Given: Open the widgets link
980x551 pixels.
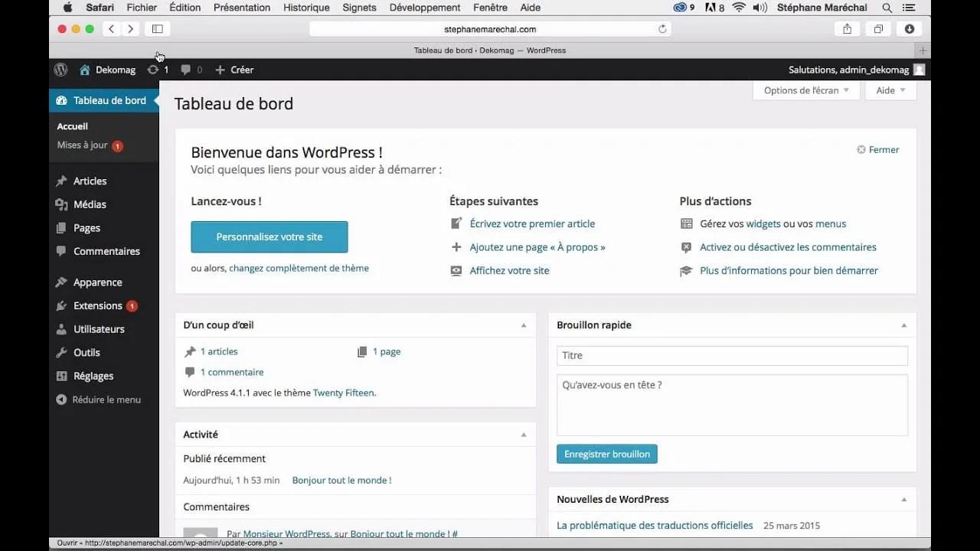Looking at the screenshot, I should (x=763, y=224).
